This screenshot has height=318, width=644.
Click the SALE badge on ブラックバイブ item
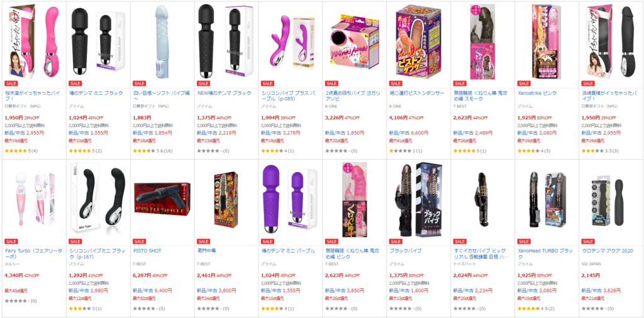[x=396, y=241]
